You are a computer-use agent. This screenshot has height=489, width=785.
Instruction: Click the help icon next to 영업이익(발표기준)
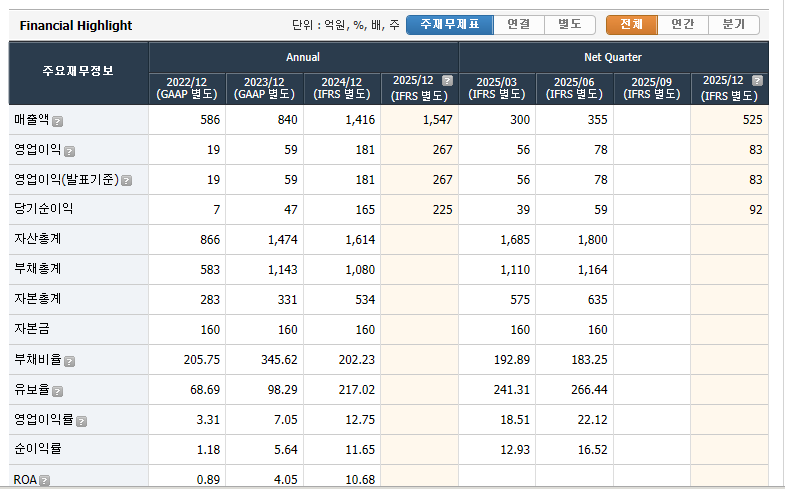click(127, 181)
